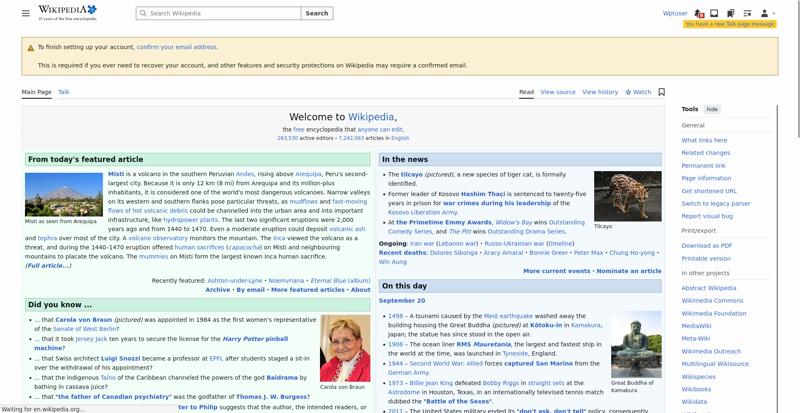Click the page vertical scrollbar
Screen dimensions: 800x413
(796, 69)
